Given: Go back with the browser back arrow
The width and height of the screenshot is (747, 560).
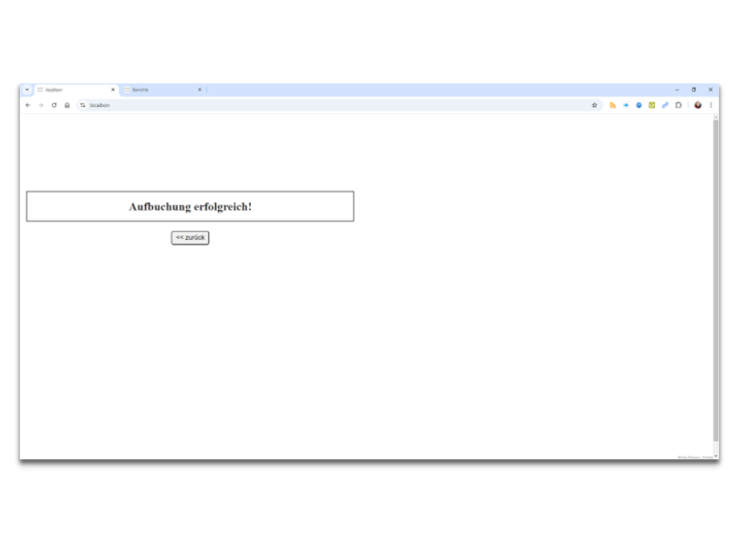Looking at the screenshot, I should pyautogui.click(x=28, y=105).
